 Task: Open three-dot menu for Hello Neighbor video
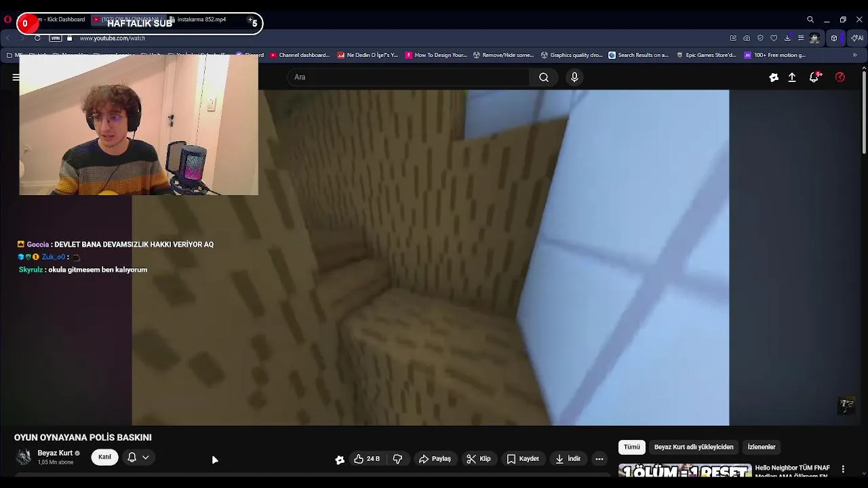(843, 469)
